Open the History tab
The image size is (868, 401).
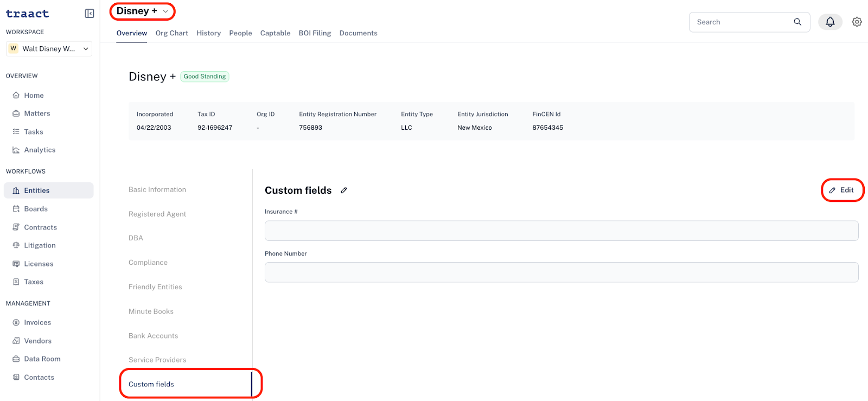click(x=209, y=33)
